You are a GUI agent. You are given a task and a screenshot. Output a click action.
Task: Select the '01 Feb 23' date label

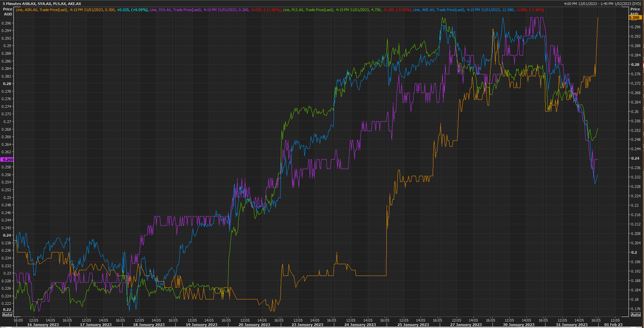612,325
